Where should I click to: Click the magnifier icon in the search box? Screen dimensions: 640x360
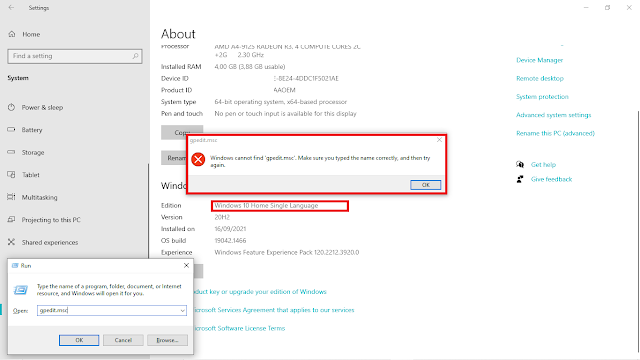click(135, 56)
